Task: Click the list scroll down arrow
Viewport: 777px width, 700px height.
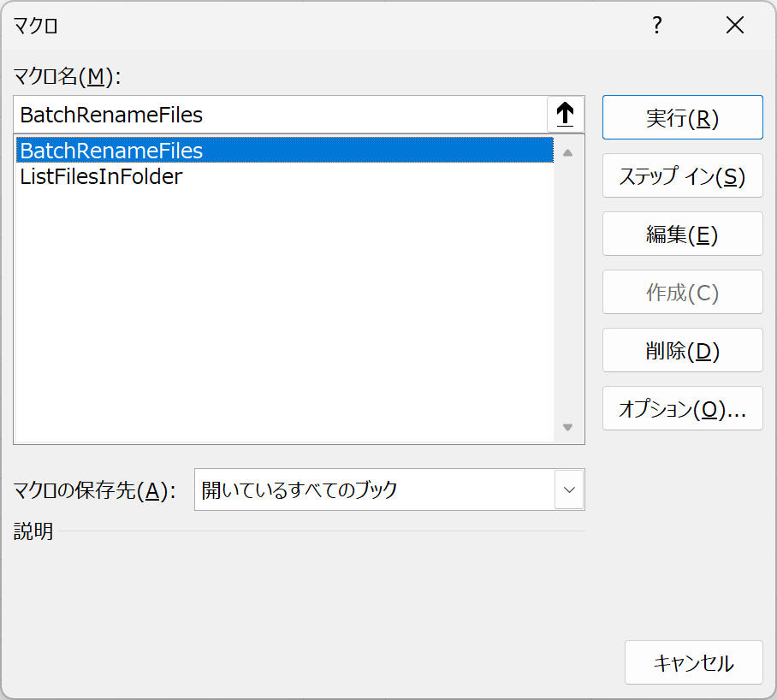Action: click(568, 427)
